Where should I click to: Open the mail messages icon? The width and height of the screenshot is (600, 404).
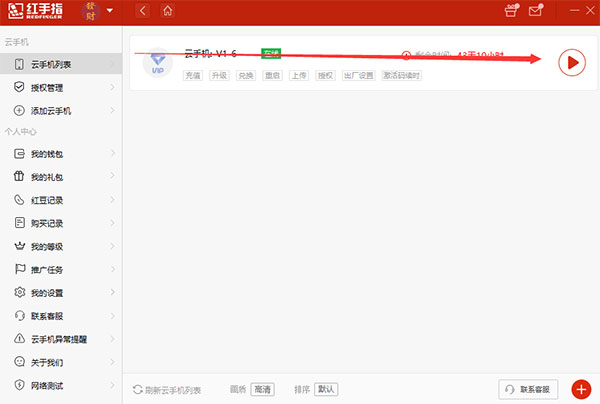pos(535,10)
